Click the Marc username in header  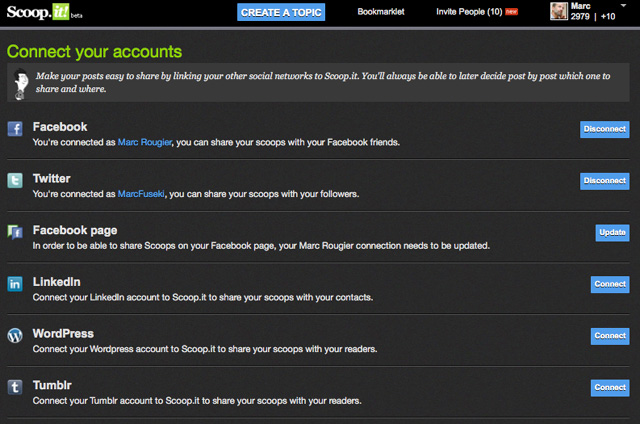(580, 6)
